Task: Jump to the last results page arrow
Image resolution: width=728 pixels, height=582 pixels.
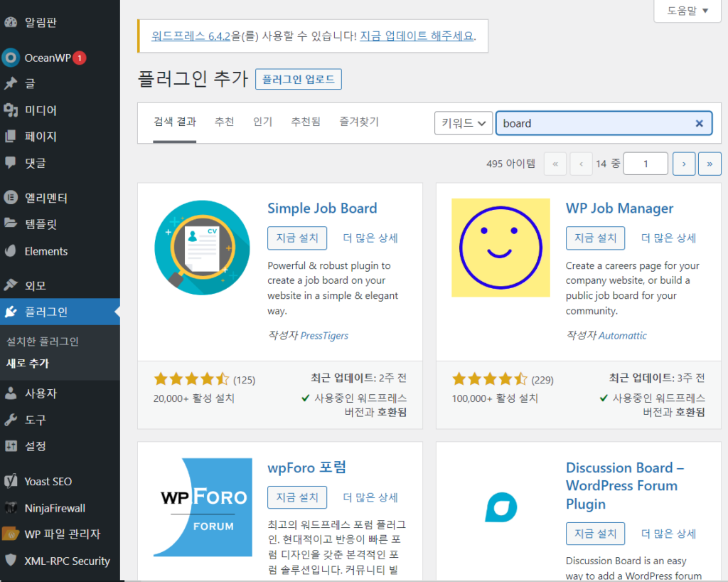Action: (x=710, y=164)
